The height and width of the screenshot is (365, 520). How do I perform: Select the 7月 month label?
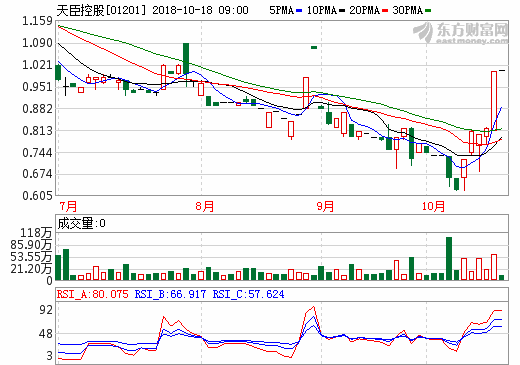pyautogui.click(x=68, y=206)
